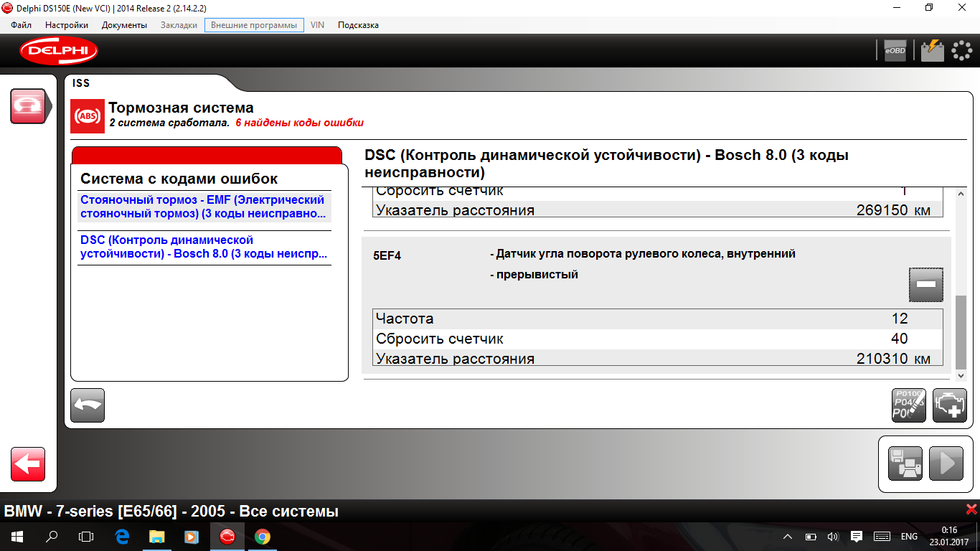Open the eOBD function icon
This screenshot has height=551, width=980.
click(x=895, y=50)
